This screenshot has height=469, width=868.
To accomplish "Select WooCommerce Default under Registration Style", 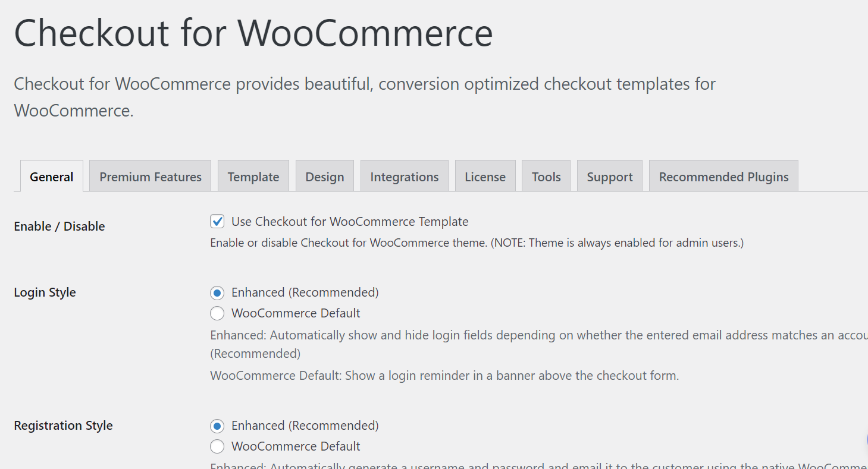I will pyautogui.click(x=217, y=446).
